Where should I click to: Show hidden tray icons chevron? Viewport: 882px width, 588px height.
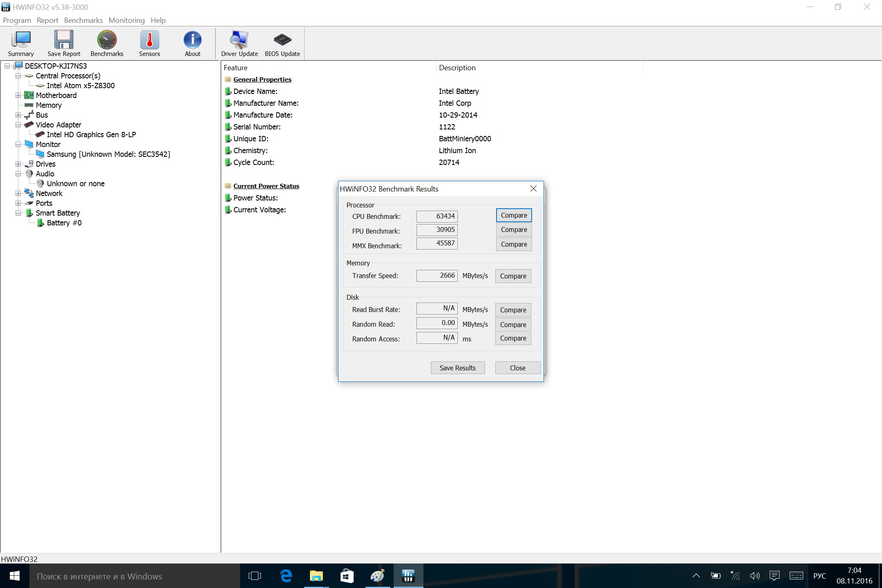tap(696, 576)
